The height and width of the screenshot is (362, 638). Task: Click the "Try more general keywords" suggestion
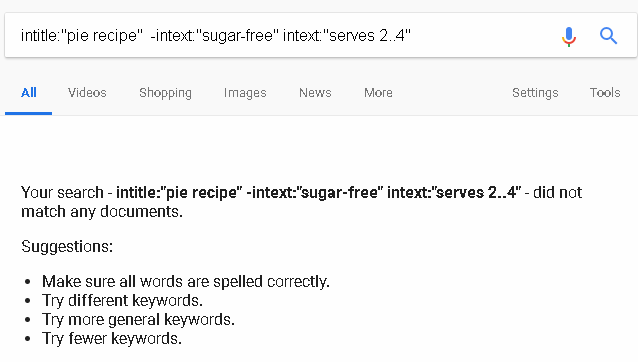(138, 320)
